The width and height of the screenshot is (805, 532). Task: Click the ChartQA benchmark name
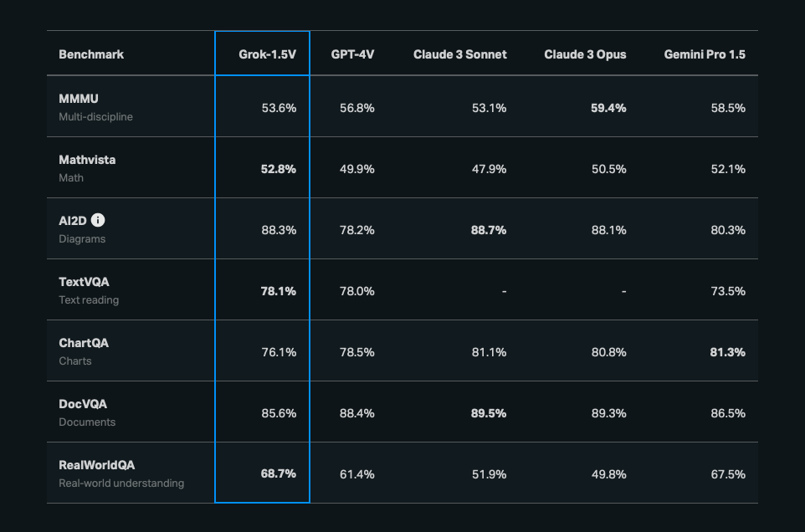pyautogui.click(x=84, y=343)
